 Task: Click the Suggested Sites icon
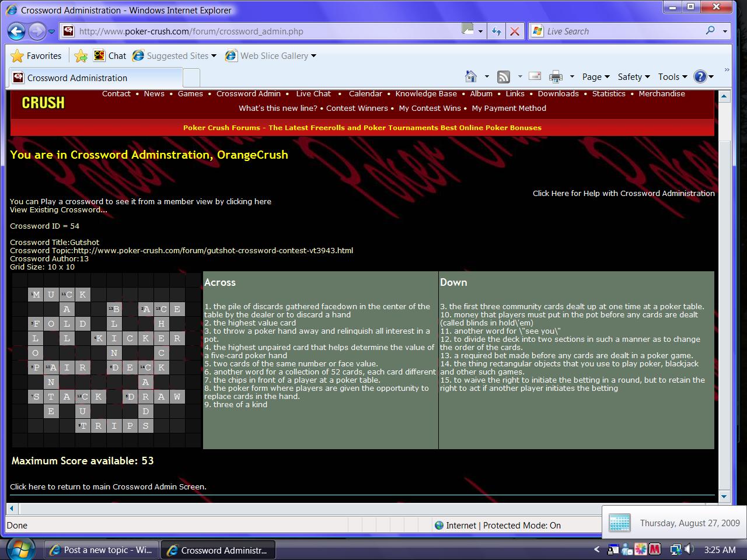click(138, 55)
